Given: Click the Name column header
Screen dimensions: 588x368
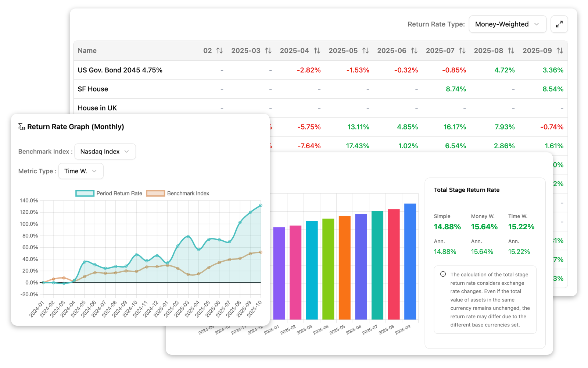Looking at the screenshot, I should click(87, 51).
